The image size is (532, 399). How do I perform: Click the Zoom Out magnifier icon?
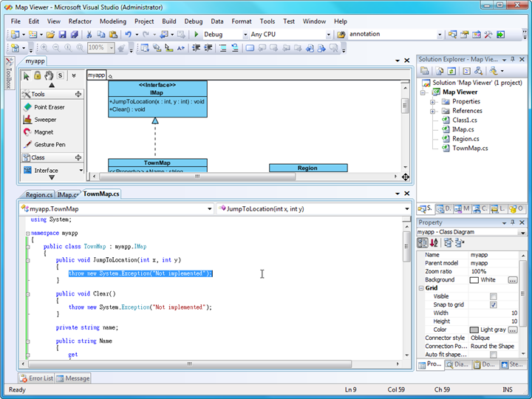(56, 48)
